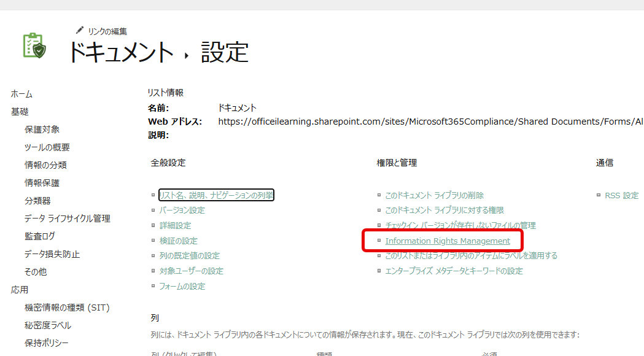
Task: Open 対象ユーザーの設定 link
Action: coord(191,271)
